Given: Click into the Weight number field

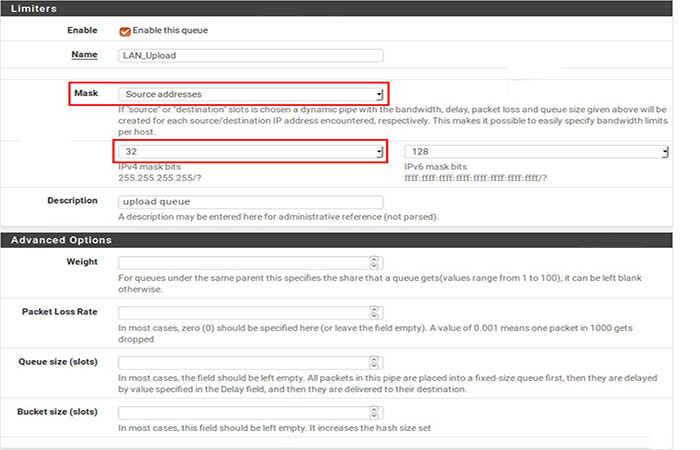Looking at the screenshot, I should [x=250, y=262].
